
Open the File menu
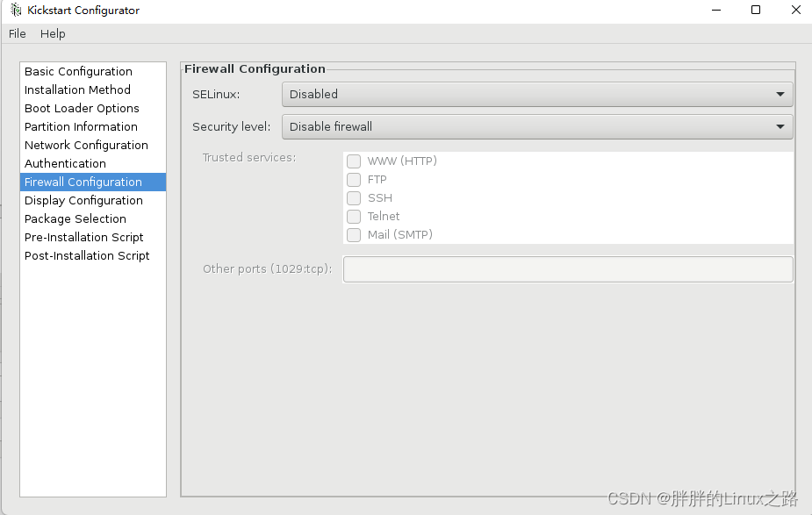pos(18,33)
